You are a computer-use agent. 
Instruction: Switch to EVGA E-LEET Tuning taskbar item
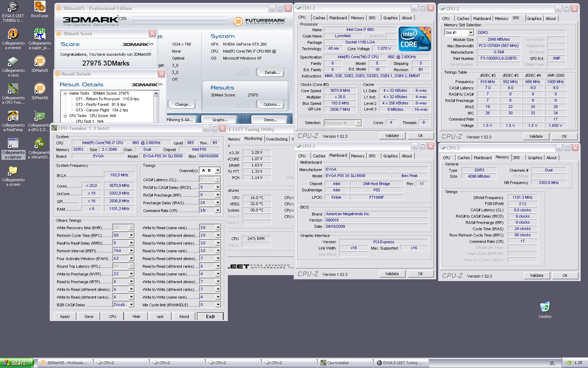point(401,363)
